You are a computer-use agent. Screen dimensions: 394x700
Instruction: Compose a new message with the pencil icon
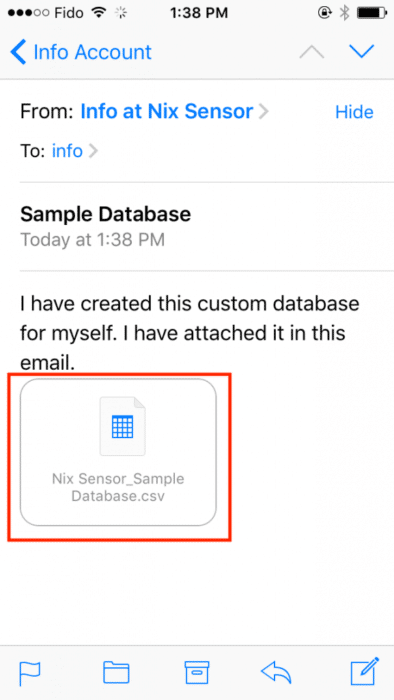point(365,671)
